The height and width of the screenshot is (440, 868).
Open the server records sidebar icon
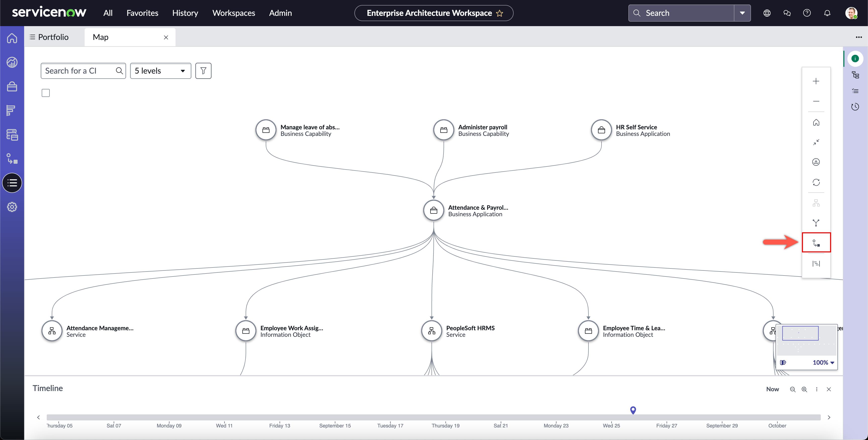(12, 135)
